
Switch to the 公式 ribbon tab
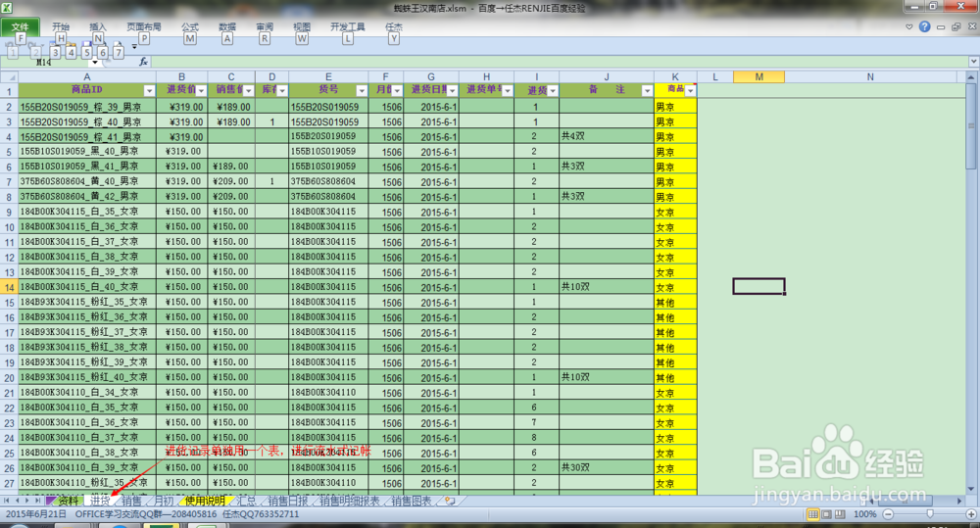click(x=190, y=26)
